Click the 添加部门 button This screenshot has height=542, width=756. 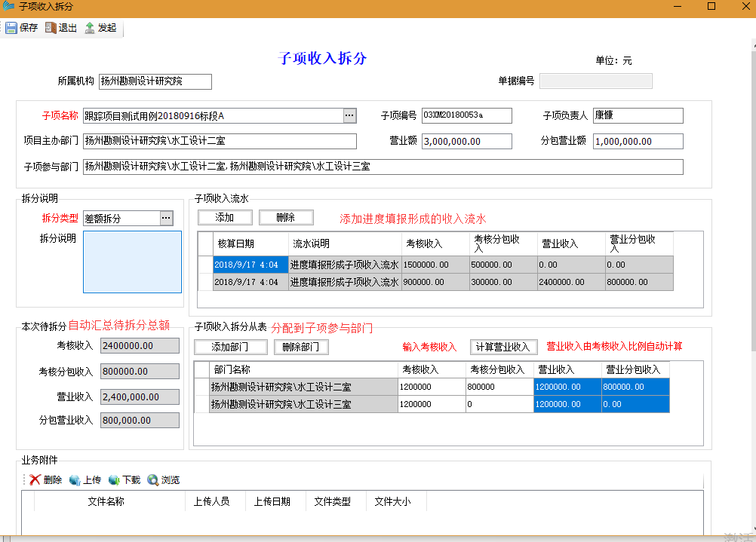(230, 347)
